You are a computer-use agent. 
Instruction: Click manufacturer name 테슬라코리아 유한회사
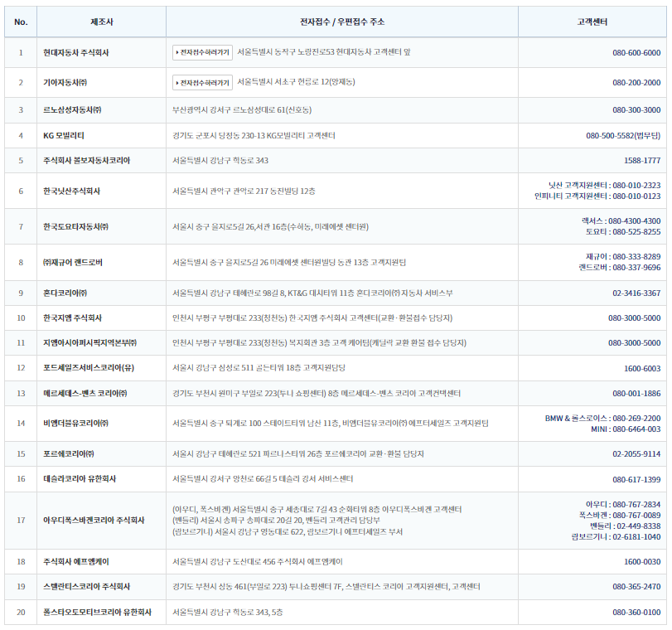point(80,478)
